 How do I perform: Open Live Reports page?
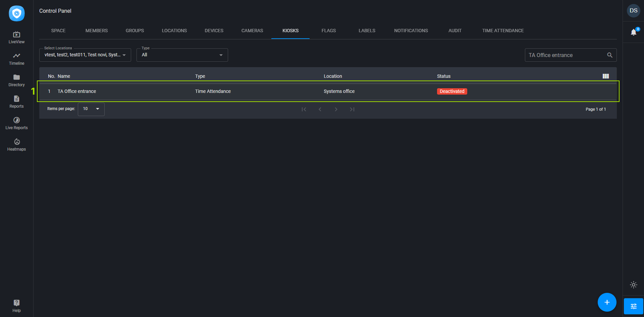(16, 123)
